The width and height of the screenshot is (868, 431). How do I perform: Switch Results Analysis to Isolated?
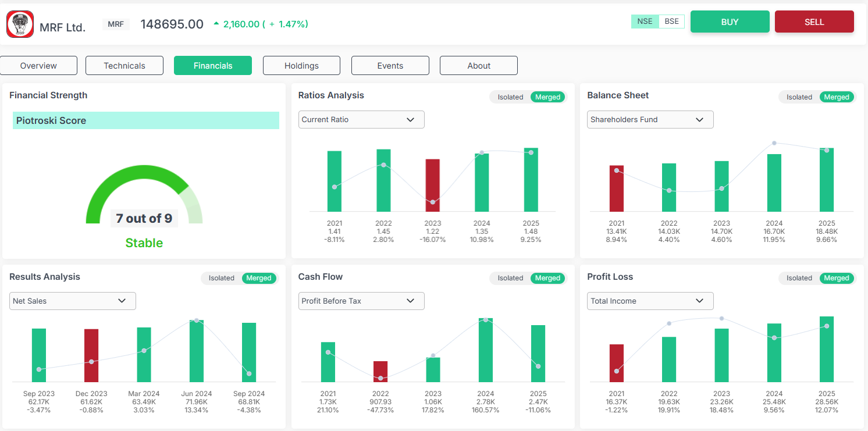click(x=222, y=278)
